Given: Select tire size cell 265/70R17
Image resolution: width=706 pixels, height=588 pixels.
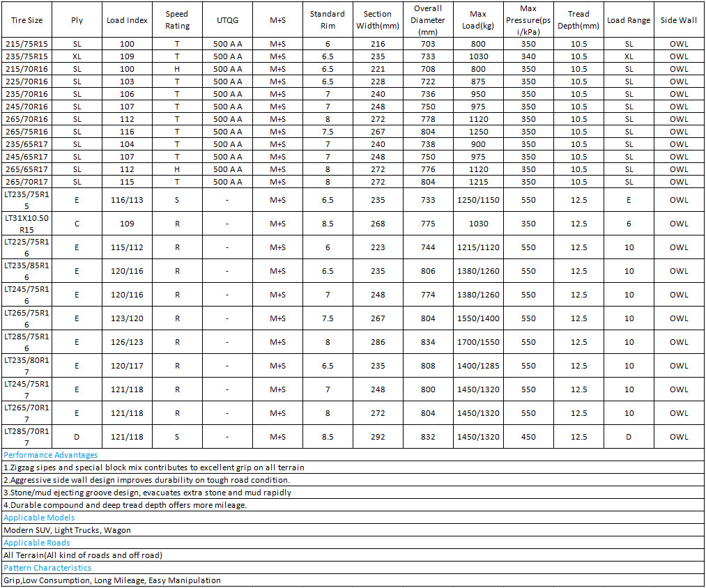Looking at the screenshot, I should click(x=26, y=183).
